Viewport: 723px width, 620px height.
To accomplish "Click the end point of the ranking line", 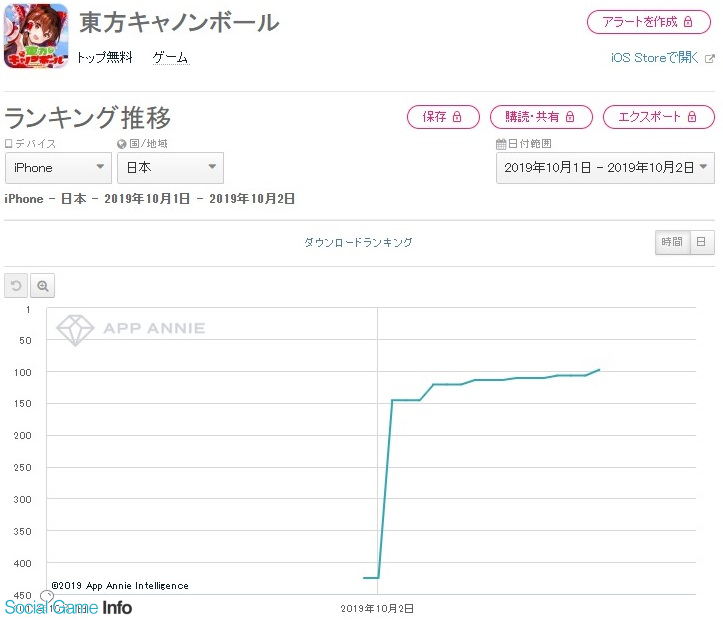I will coord(599,370).
